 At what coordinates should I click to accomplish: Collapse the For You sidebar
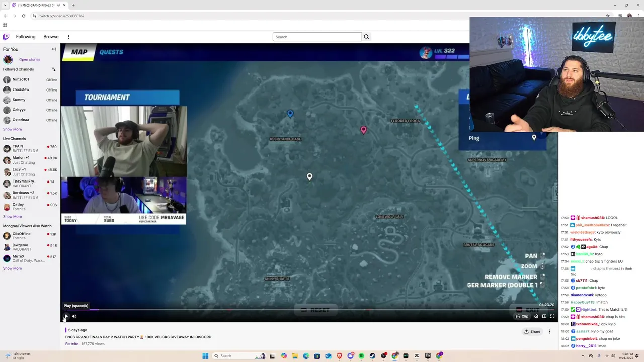(x=54, y=49)
